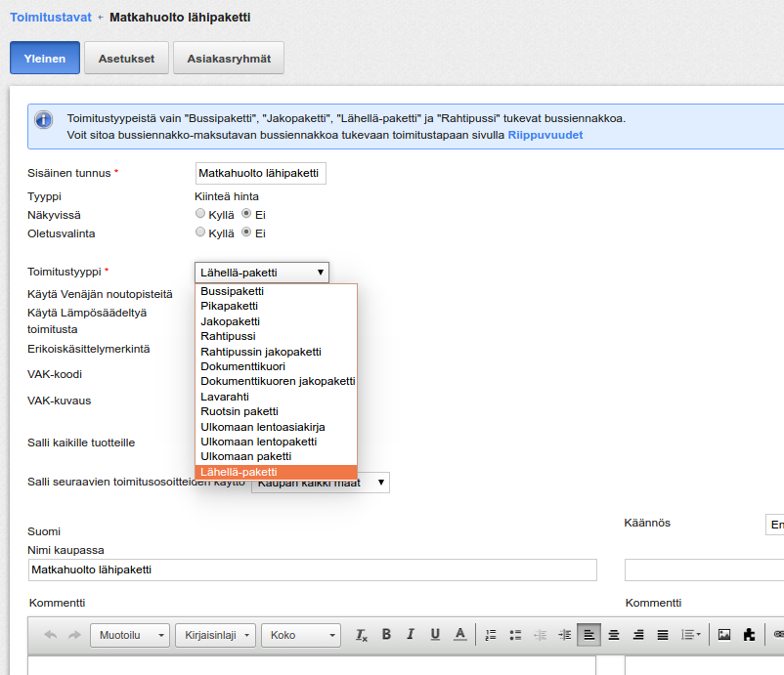Screen dimensions: 784x675
Task: Open the line height dropdown icon
Action: (x=690, y=635)
